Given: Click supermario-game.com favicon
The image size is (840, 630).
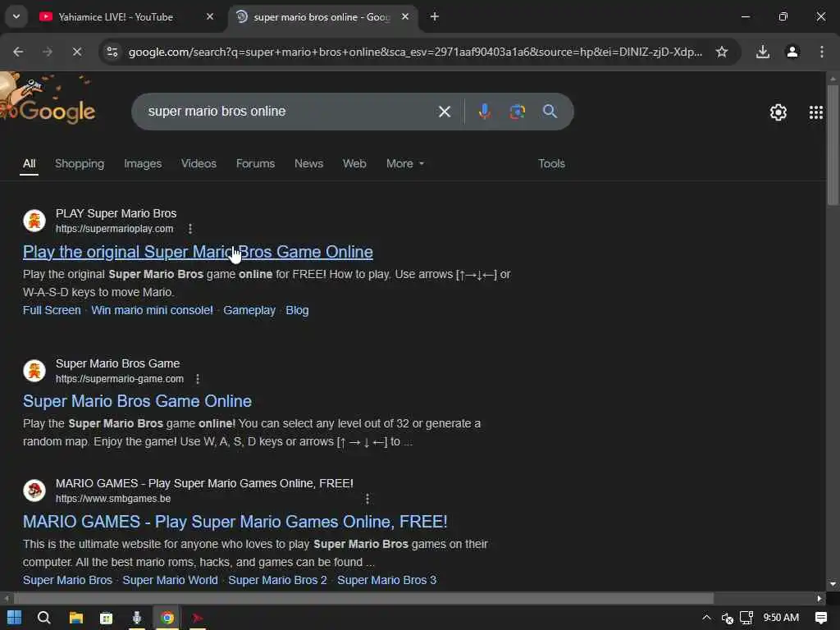Looking at the screenshot, I should pos(34,370).
